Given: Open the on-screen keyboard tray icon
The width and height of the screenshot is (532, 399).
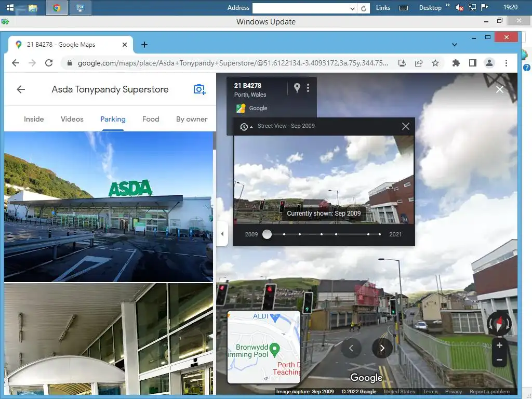Looking at the screenshot, I should tap(403, 8).
